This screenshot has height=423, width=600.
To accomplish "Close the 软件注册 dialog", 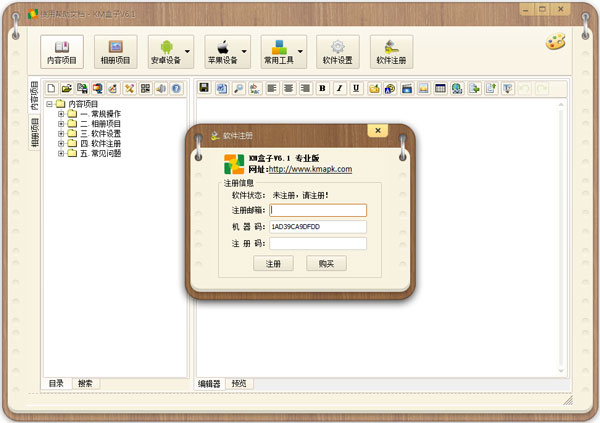I will coord(378,131).
